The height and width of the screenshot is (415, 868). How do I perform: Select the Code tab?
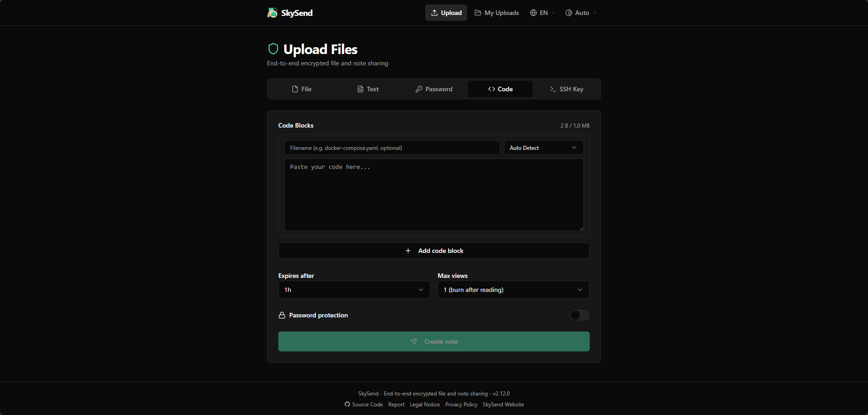pos(500,89)
